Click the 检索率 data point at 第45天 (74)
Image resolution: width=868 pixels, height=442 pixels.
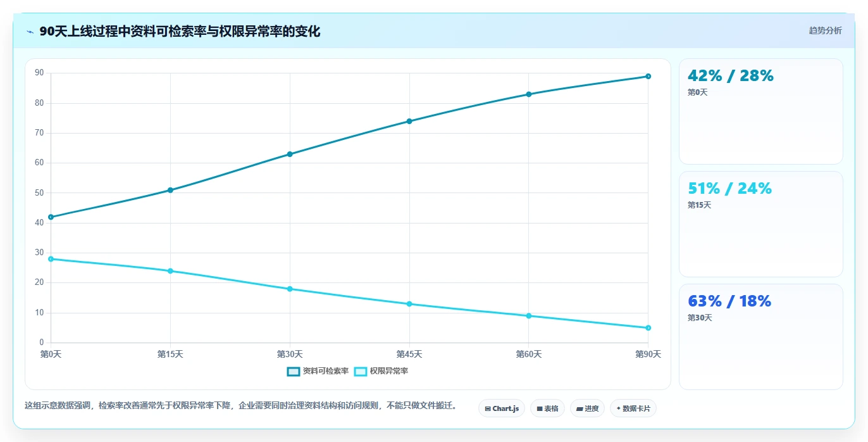tap(409, 121)
